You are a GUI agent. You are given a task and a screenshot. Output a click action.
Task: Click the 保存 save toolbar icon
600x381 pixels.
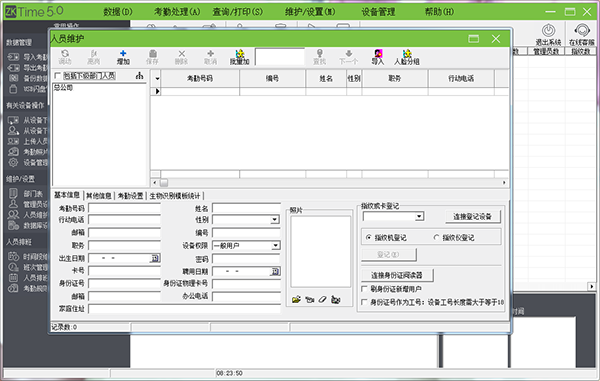pyautogui.click(x=152, y=54)
